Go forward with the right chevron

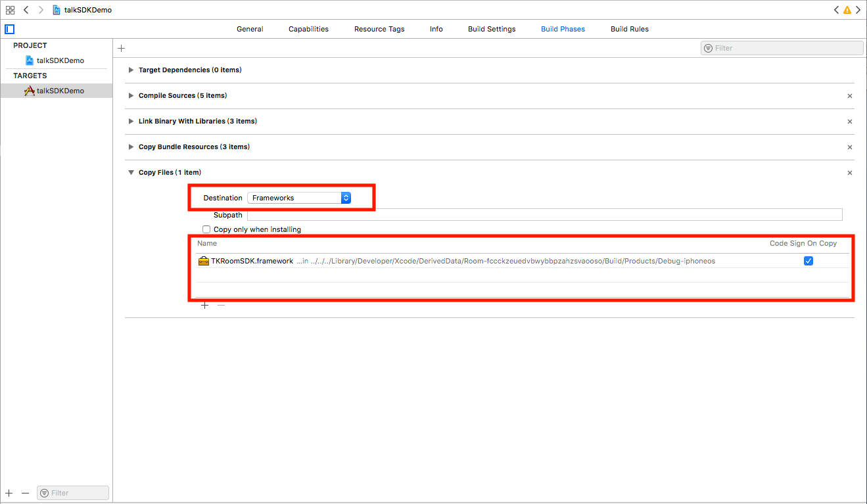[41, 10]
